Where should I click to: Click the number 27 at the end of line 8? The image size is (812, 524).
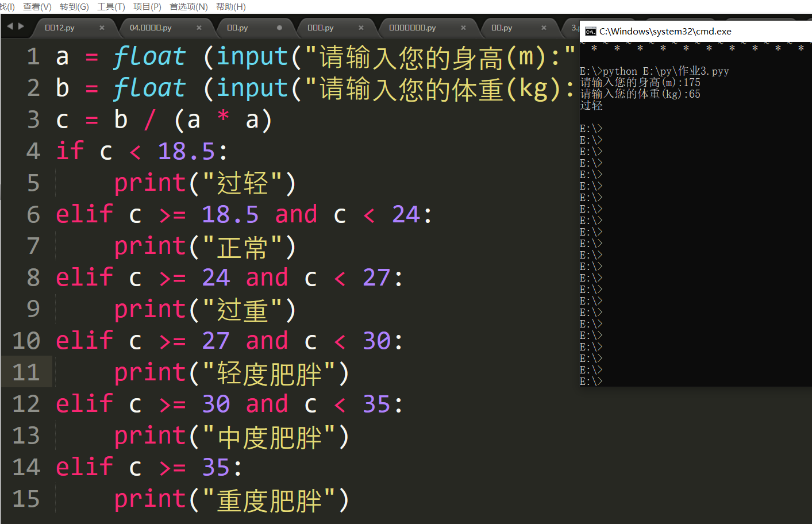[377, 278]
